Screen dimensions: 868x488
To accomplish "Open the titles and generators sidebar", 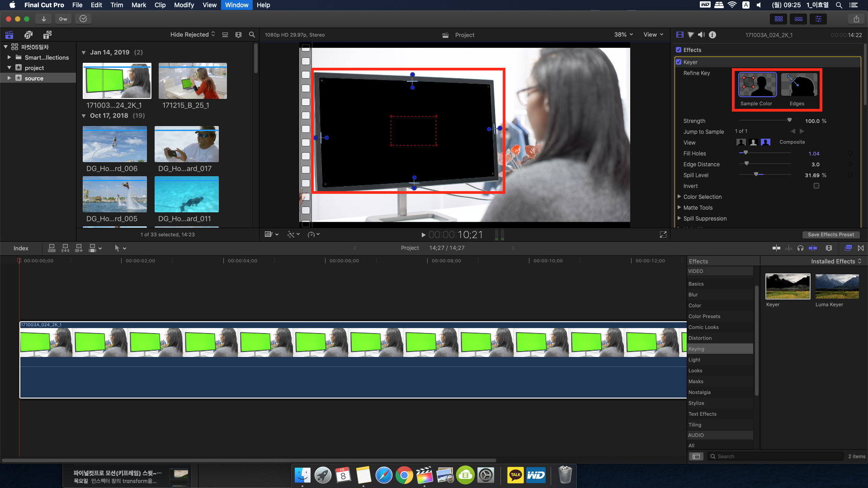I will point(47,35).
